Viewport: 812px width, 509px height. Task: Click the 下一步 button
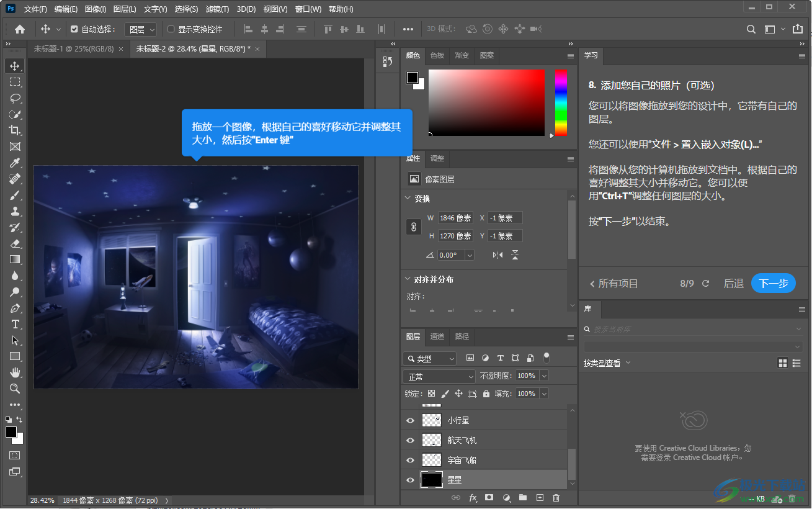click(x=773, y=283)
